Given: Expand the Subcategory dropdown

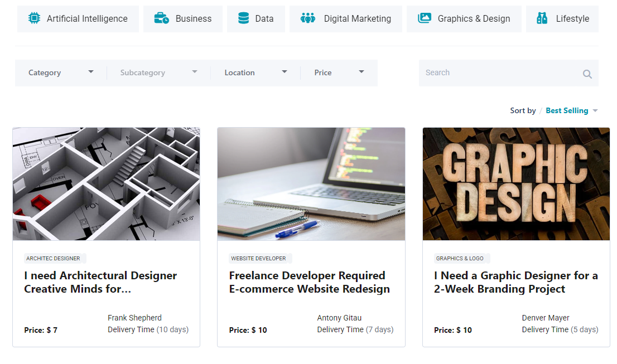Looking at the screenshot, I should (x=158, y=72).
